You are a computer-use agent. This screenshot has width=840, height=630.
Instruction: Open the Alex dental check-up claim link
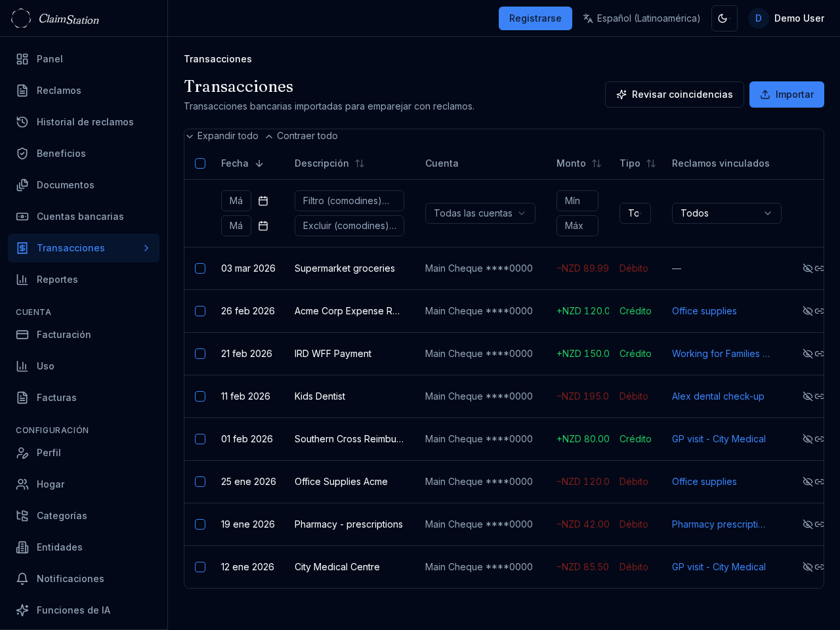click(718, 396)
